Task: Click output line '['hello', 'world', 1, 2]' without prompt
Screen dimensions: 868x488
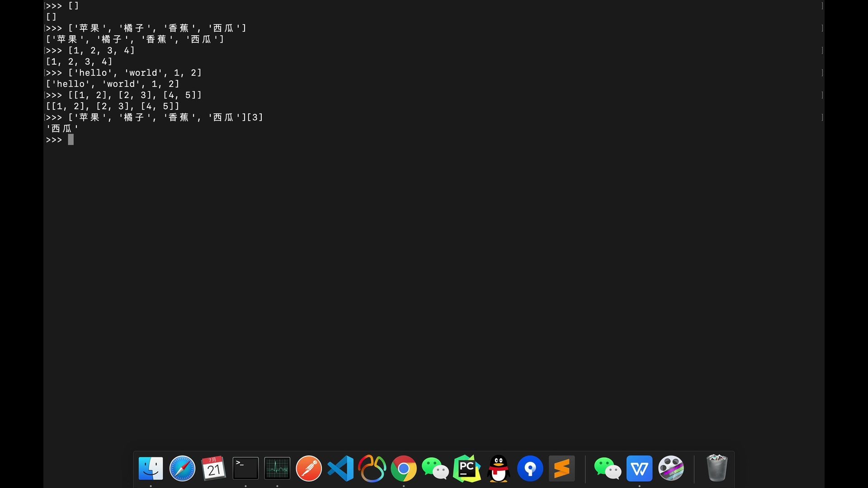Action: (113, 84)
